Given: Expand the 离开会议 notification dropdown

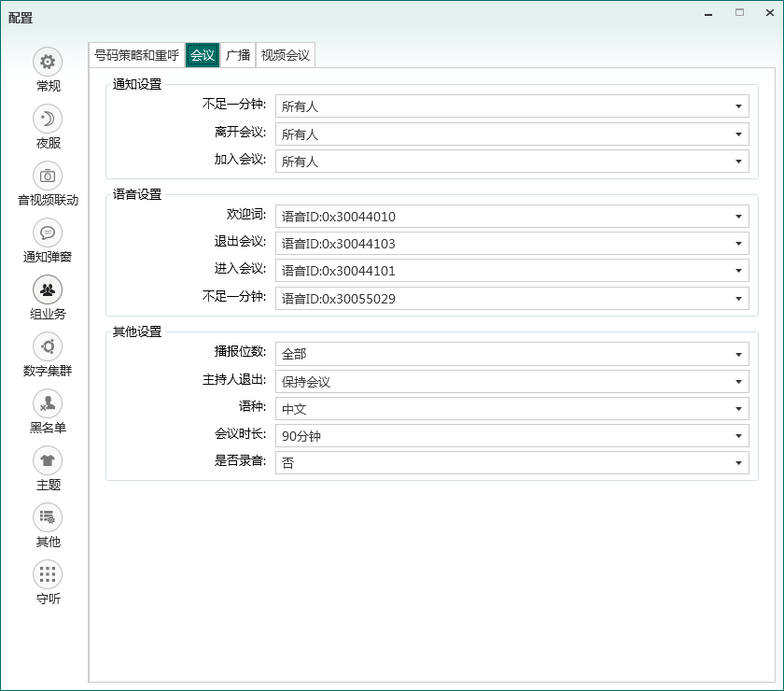Looking at the screenshot, I should click(x=511, y=134).
